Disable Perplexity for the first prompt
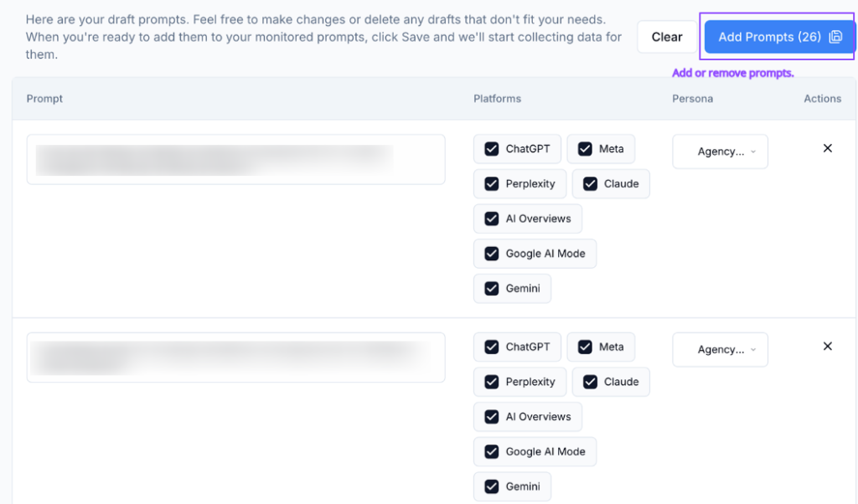The height and width of the screenshot is (504, 858). click(492, 184)
